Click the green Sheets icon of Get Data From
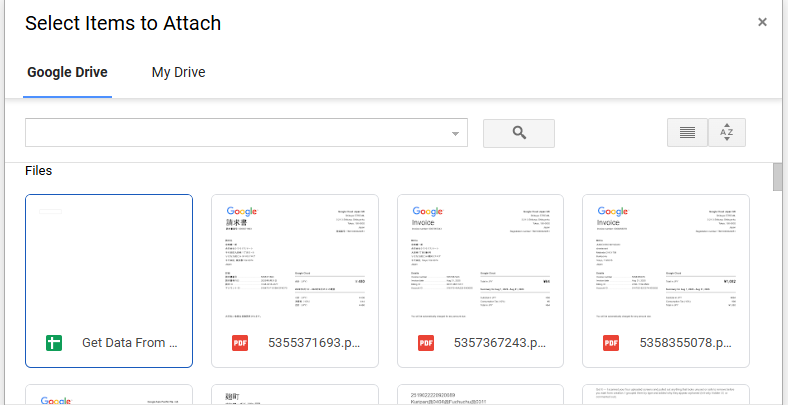This screenshot has width=788, height=405. click(54, 343)
